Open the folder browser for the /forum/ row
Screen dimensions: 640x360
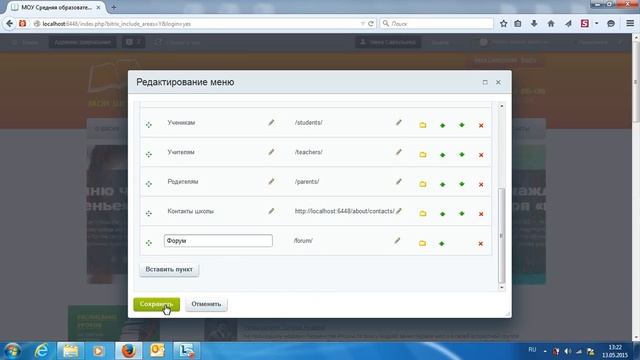tap(422, 243)
